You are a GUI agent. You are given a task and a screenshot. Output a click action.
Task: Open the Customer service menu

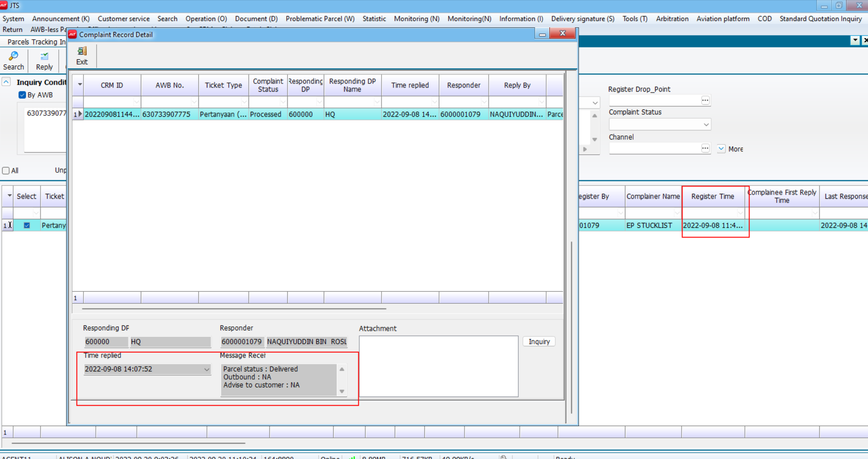(124, 19)
